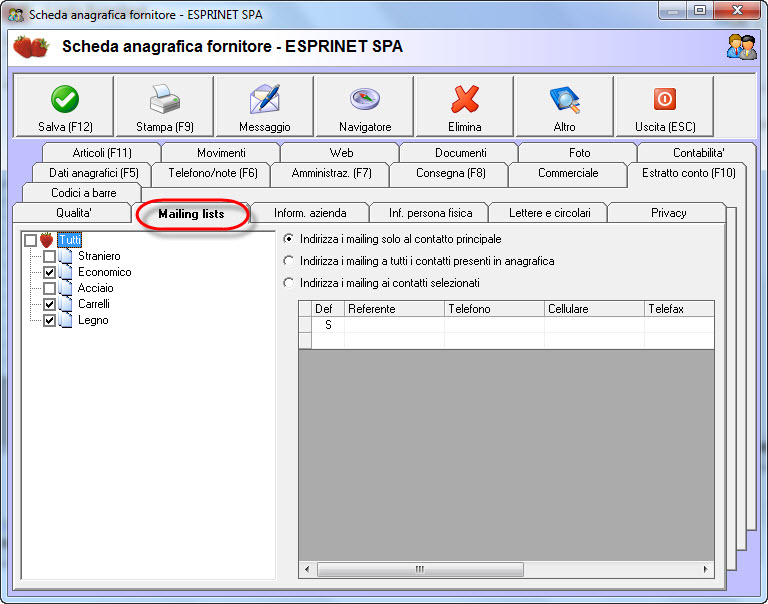
Task: Click the Elimina red X button
Action: [x=464, y=106]
